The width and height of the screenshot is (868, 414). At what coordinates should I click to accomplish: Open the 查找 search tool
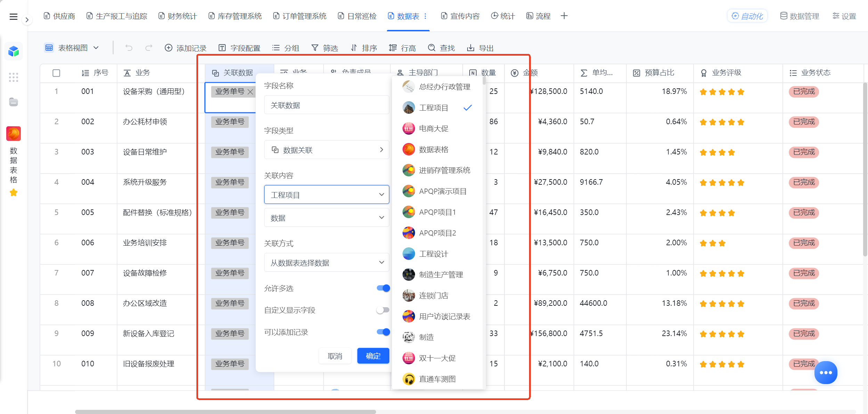pyautogui.click(x=441, y=48)
